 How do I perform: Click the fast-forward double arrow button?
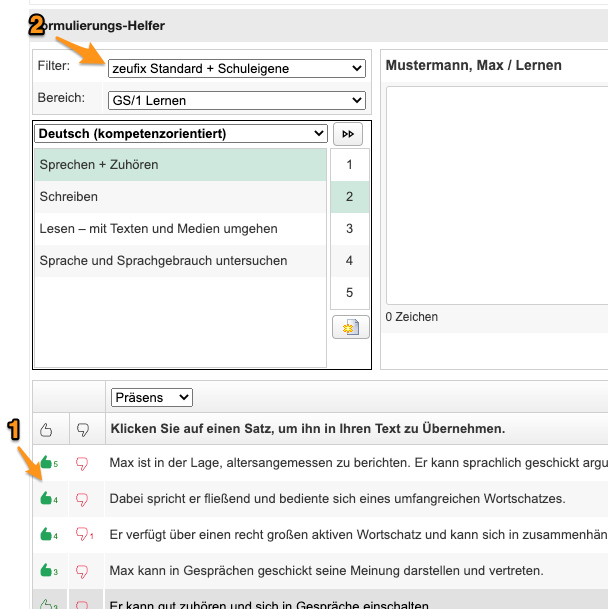(348, 134)
